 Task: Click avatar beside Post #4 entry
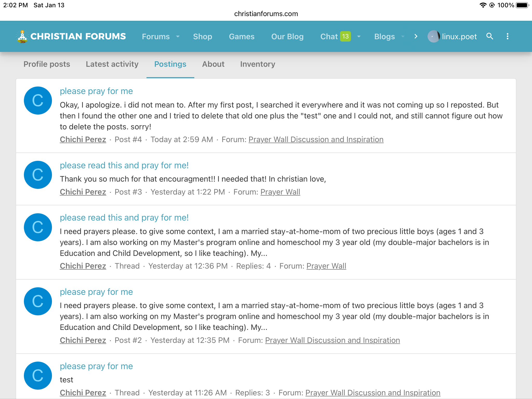click(x=38, y=101)
